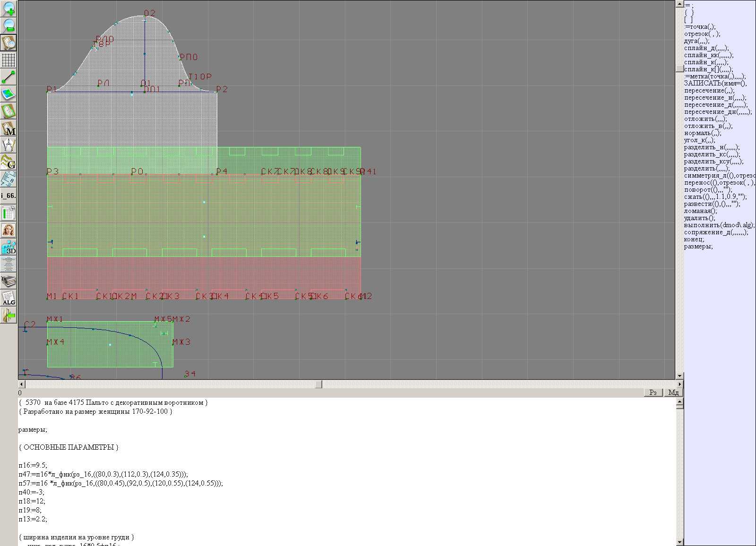Click the pattern with M icon
This screenshot has height=546, width=756.
coord(9,128)
